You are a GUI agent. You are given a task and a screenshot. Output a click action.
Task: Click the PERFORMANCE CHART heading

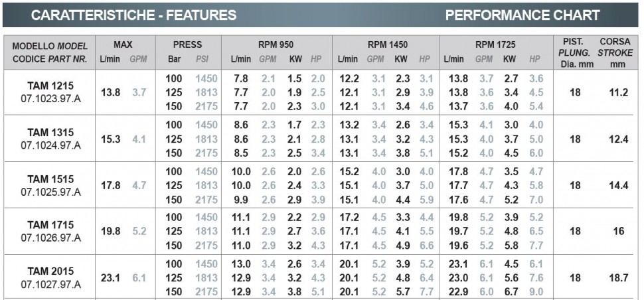(x=523, y=15)
